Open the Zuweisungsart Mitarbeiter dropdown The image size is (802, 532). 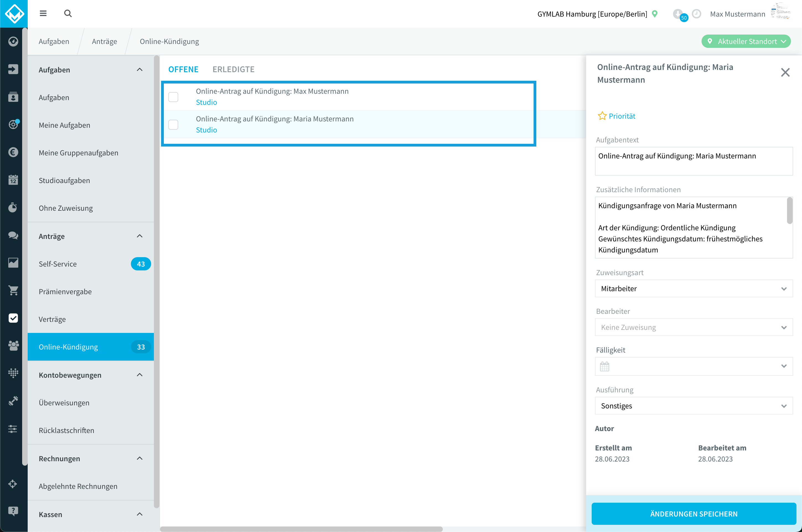[x=694, y=288]
